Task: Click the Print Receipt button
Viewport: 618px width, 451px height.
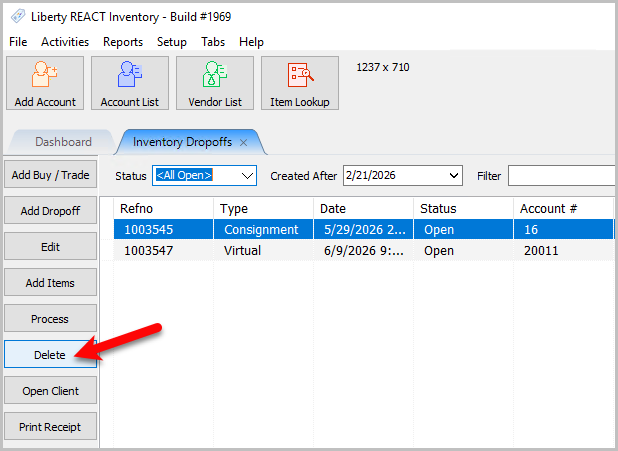Action: [x=50, y=426]
